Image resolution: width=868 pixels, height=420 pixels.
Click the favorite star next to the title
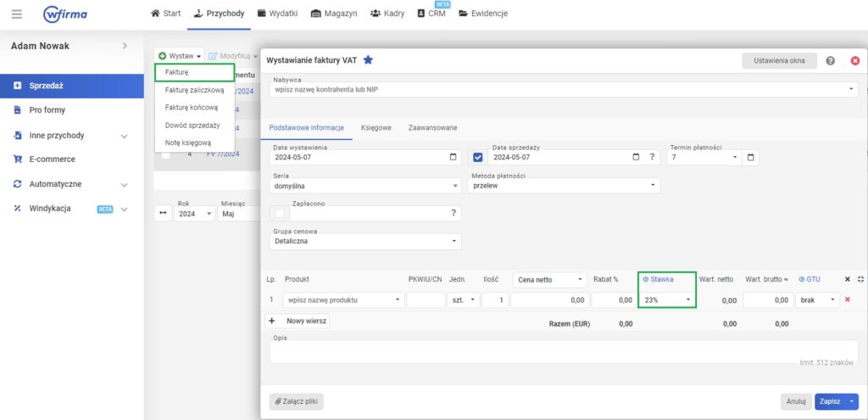[368, 60]
